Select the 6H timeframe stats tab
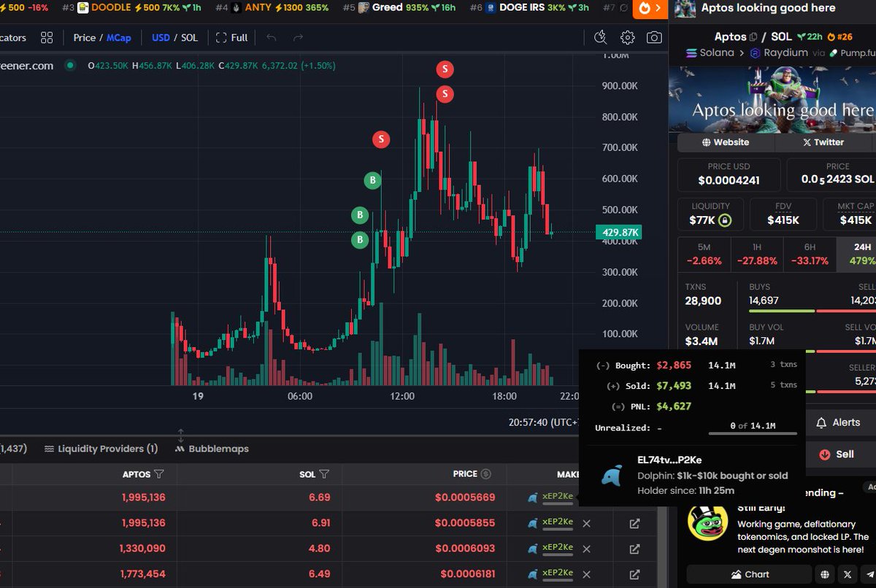 pos(810,255)
